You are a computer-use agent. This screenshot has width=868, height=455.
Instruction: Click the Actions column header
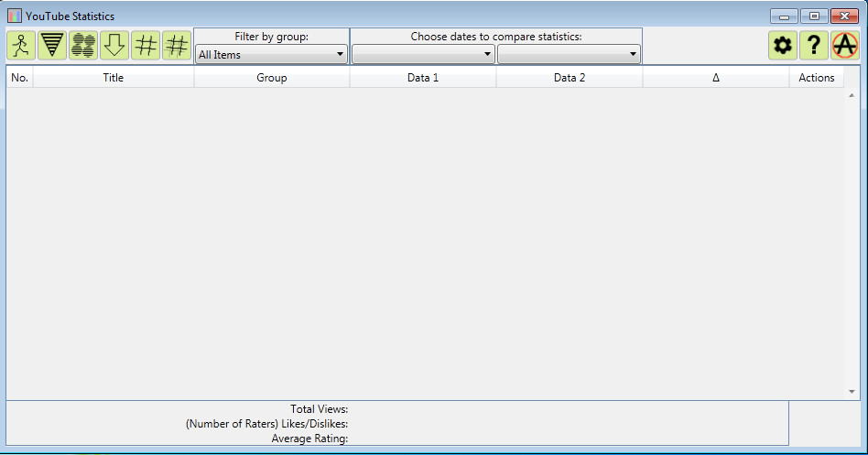click(x=817, y=78)
